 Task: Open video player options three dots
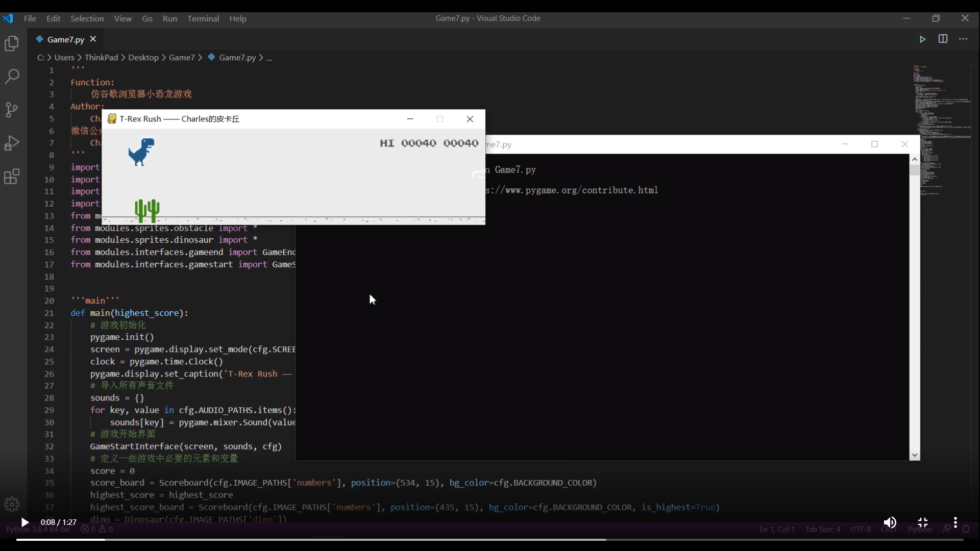pos(955,522)
